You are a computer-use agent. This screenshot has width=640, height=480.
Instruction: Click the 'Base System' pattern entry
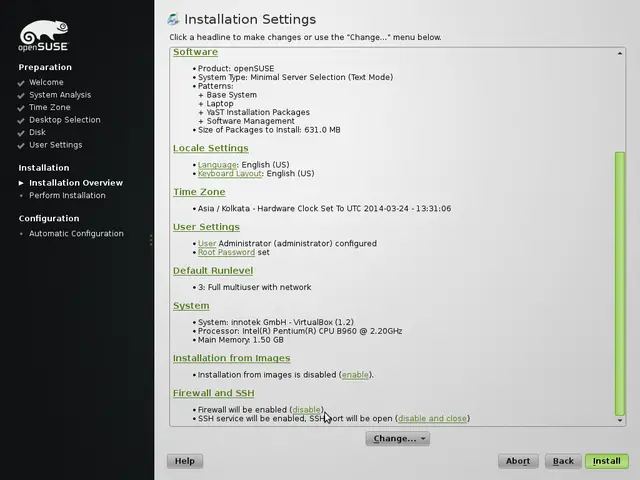pyautogui.click(x=231, y=95)
